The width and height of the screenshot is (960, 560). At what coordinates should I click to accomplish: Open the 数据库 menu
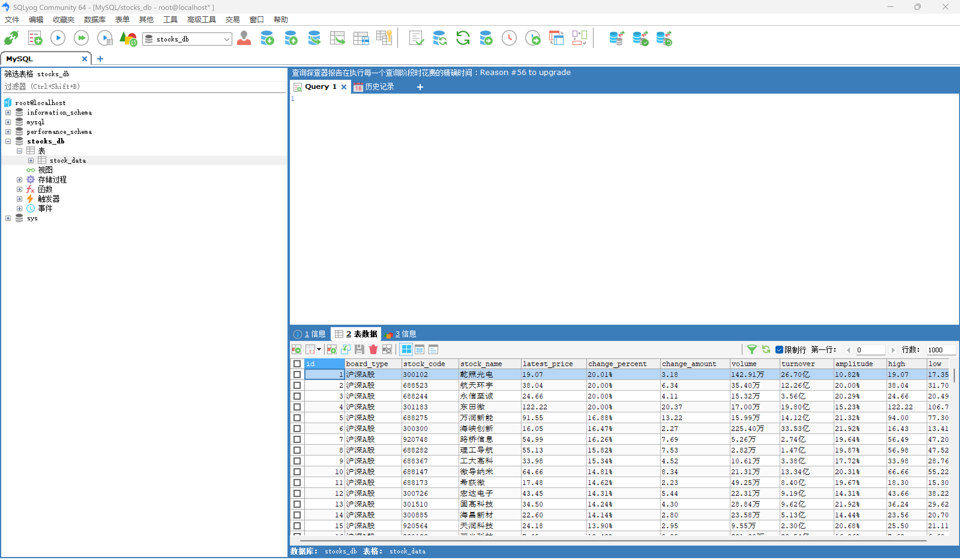pyautogui.click(x=95, y=20)
